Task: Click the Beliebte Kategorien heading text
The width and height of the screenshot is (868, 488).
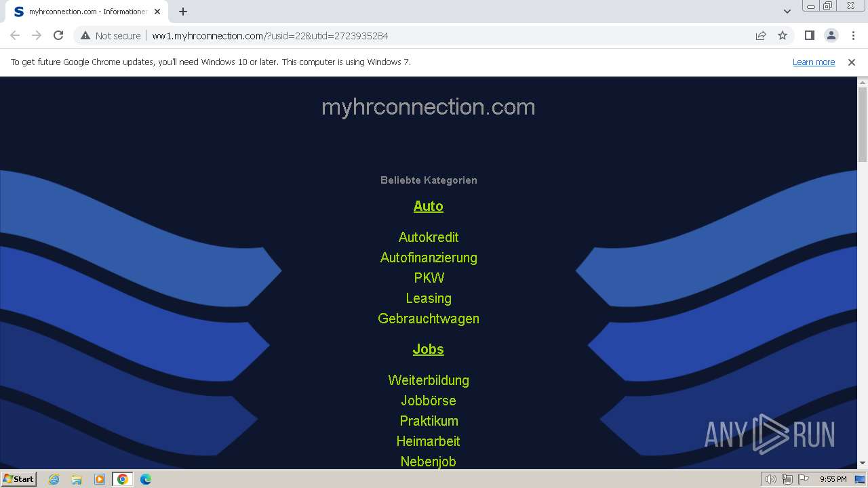Action: (x=429, y=180)
